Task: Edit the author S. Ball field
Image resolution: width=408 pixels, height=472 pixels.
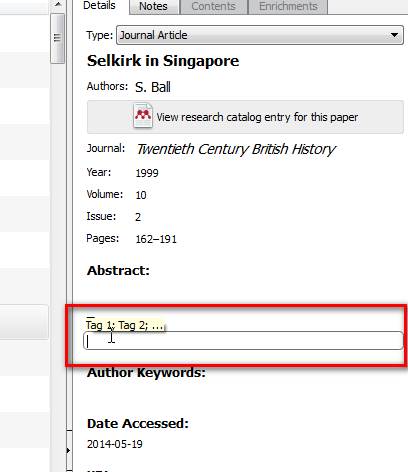Action: (153, 87)
